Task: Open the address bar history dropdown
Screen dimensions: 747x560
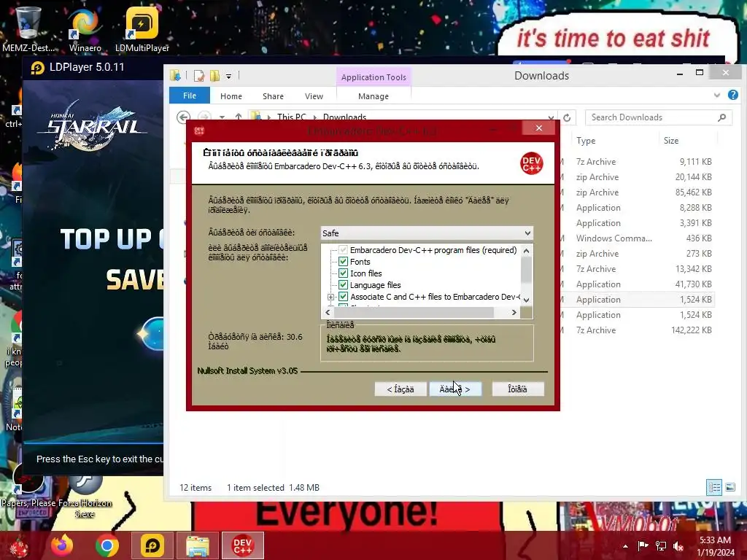Action: coord(551,117)
